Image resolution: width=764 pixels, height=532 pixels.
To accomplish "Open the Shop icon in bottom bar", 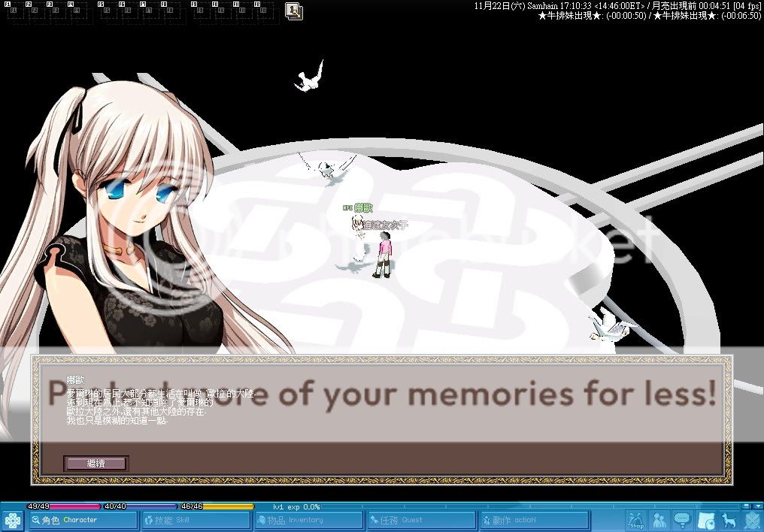I will (x=635, y=519).
